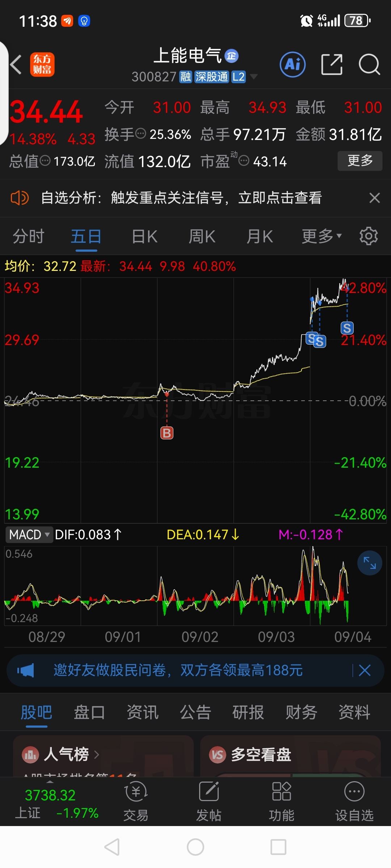Image resolution: width=391 pixels, height=868 pixels.
Task: Open the 交易 trade button
Action: pos(136,801)
